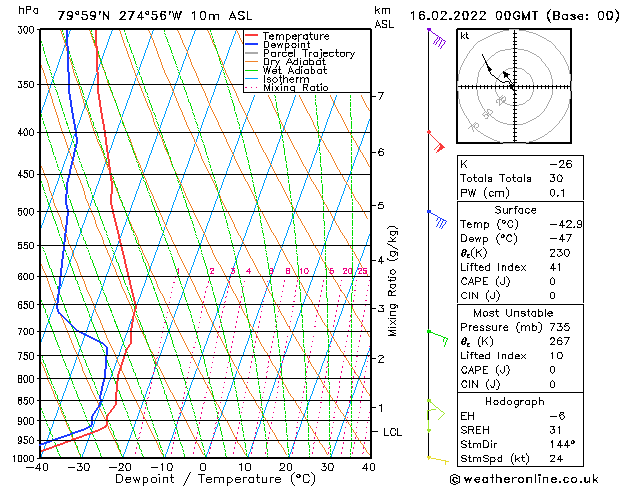Click the 'Surface' section heading
Viewport: 629px width, 486px height.
(x=515, y=210)
